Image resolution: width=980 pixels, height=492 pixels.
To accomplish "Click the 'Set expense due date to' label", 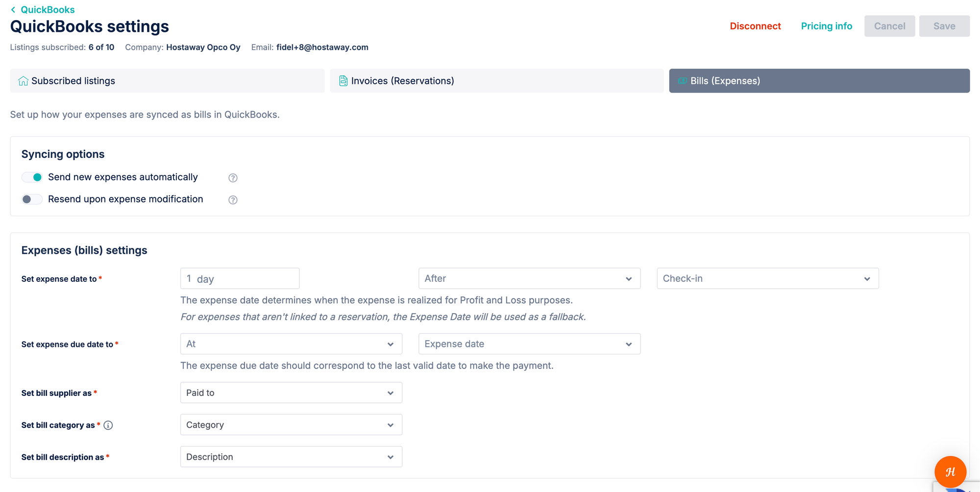I will coord(67,344).
